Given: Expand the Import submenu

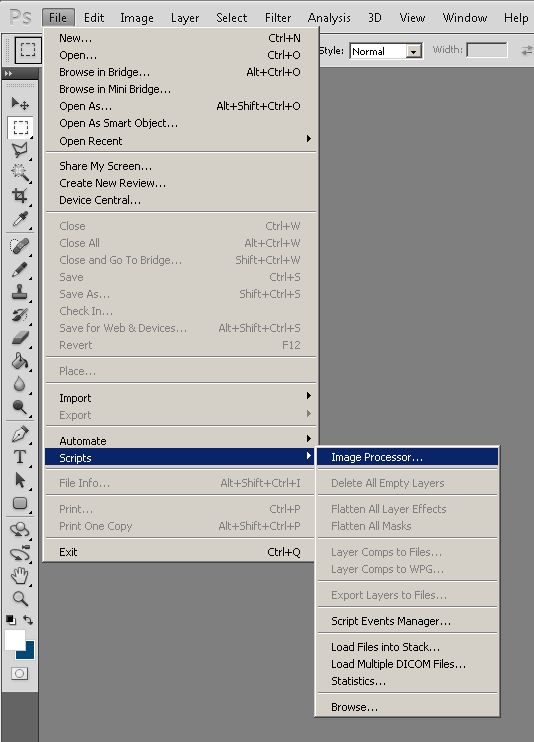Looking at the screenshot, I should coord(181,398).
